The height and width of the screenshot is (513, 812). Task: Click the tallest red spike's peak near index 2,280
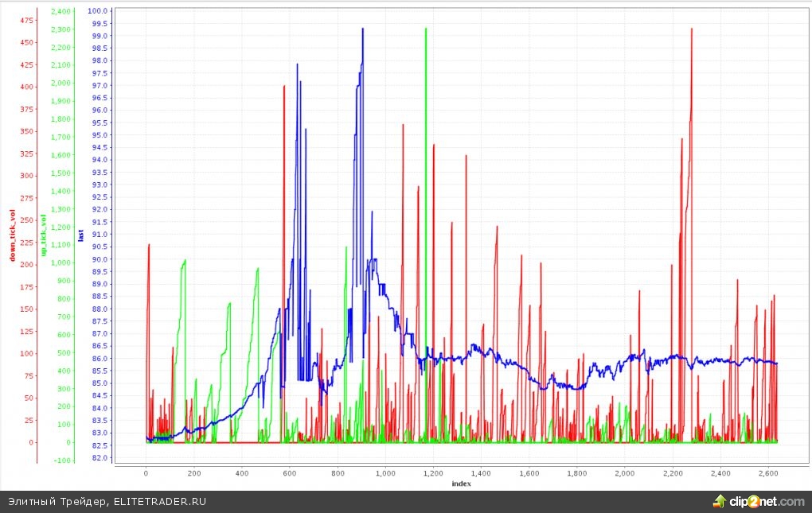(x=691, y=29)
